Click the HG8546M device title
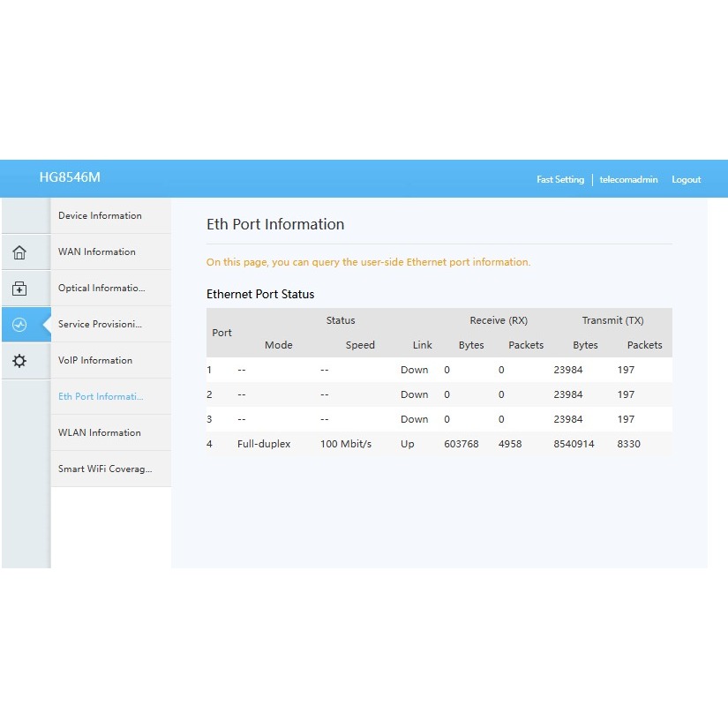The width and height of the screenshot is (728, 728). (x=70, y=177)
